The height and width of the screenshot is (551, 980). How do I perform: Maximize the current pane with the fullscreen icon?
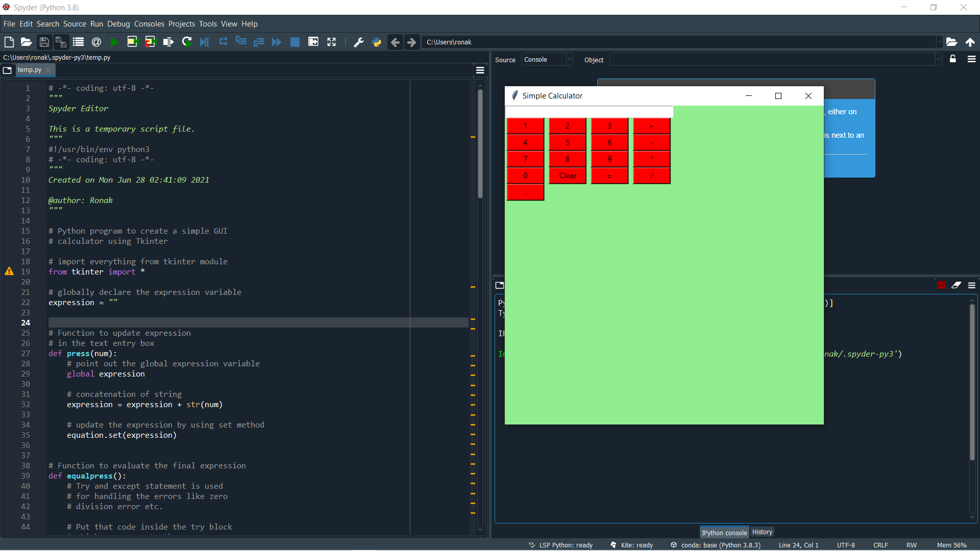click(332, 42)
